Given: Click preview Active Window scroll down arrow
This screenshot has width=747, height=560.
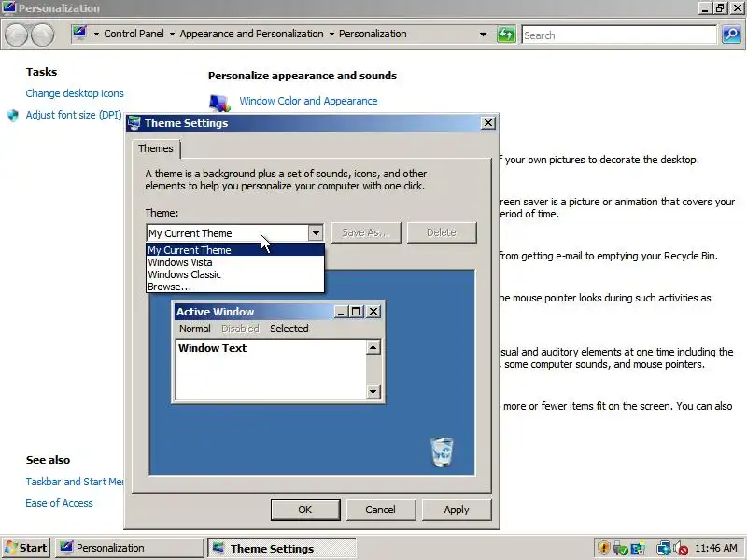Looking at the screenshot, I should coord(373,391).
